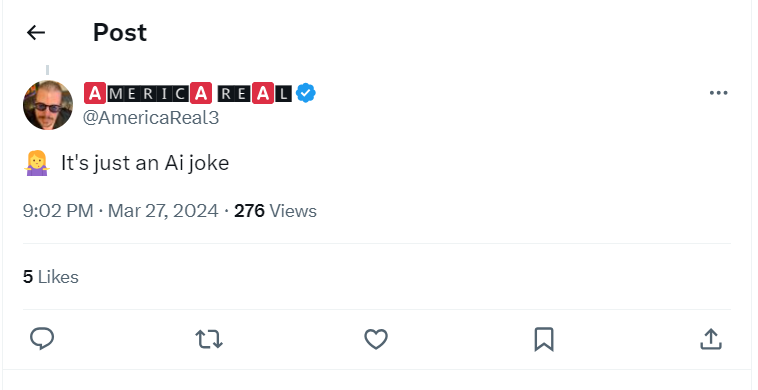This screenshot has width=758, height=390.
Task: Click the text "It's just an Ai joke"
Action: coord(145,163)
